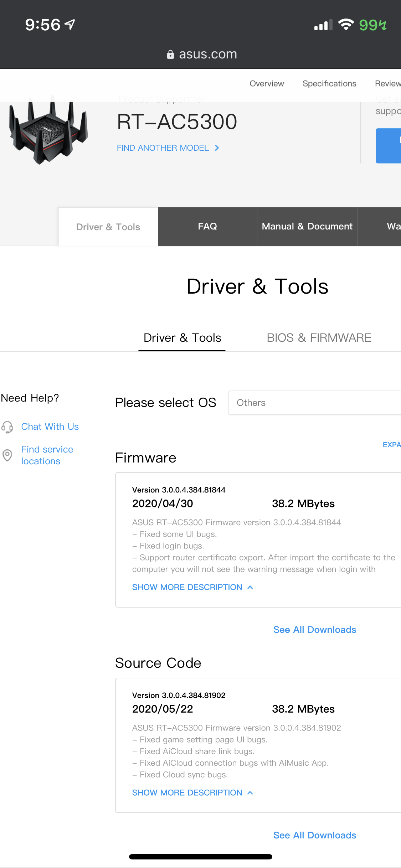The height and width of the screenshot is (868, 401).
Task: Click Find Another Model link
Action: point(168,148)
